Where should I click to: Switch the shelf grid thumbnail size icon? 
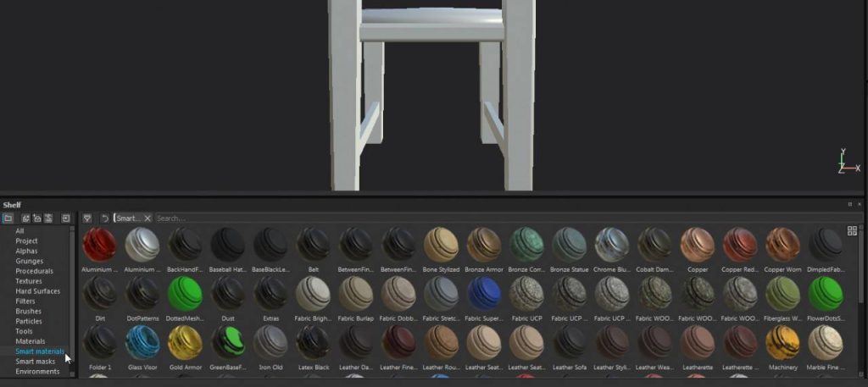click(x=852, y=231)
